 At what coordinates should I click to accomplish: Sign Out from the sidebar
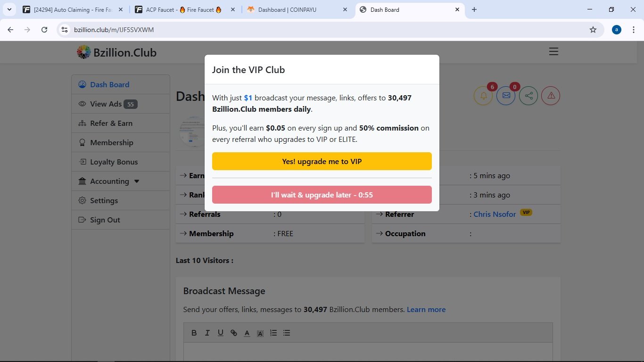click(x=120, y=220)
